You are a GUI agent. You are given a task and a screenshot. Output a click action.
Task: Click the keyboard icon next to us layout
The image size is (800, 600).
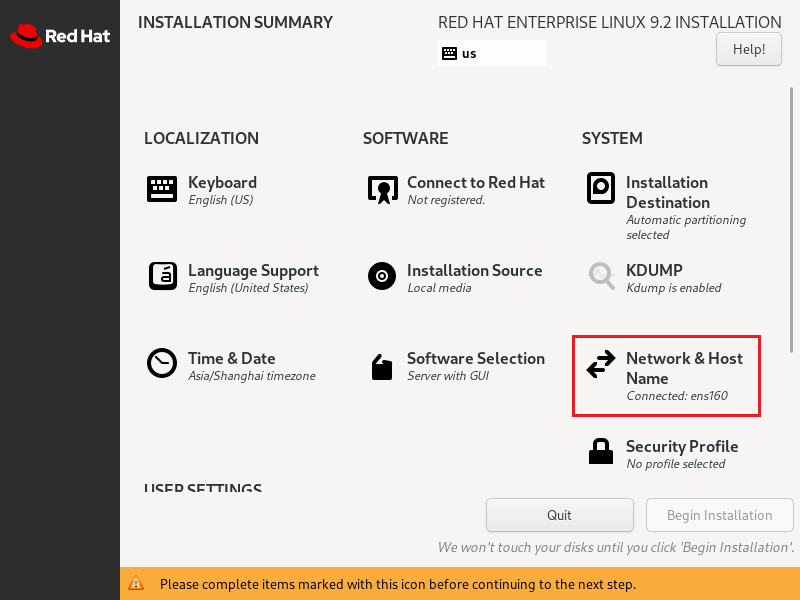pos(449,53)
